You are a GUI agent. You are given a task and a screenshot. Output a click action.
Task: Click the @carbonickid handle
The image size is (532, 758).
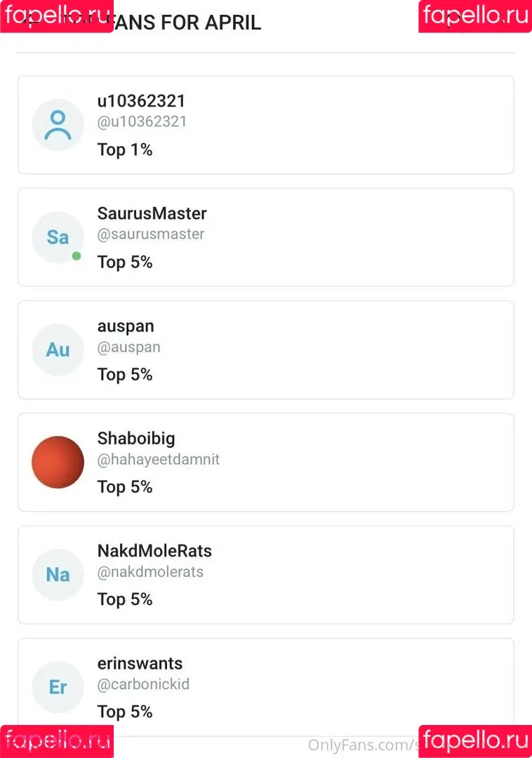[143, 684]
